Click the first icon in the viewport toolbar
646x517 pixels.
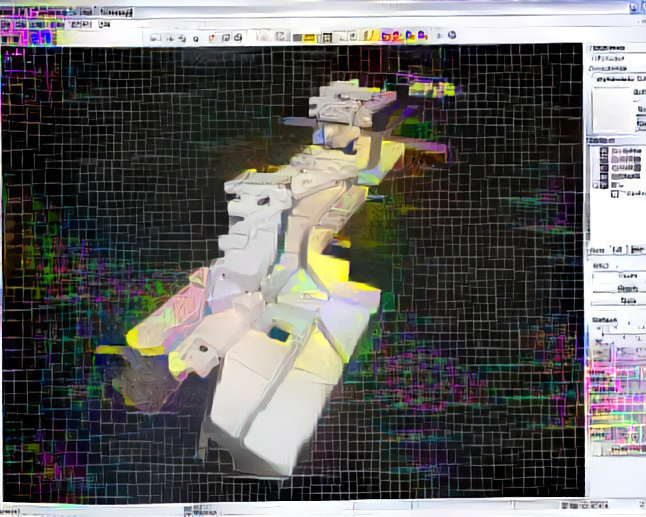[153, 37]
